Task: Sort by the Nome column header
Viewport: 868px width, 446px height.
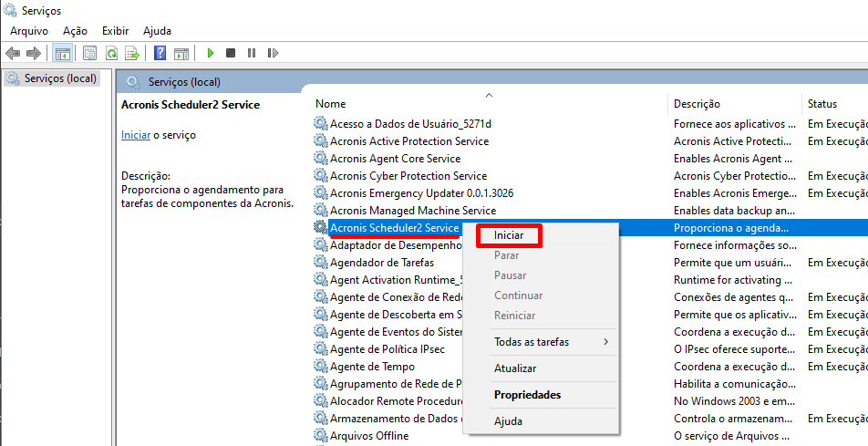Action: tap(331, 104)
